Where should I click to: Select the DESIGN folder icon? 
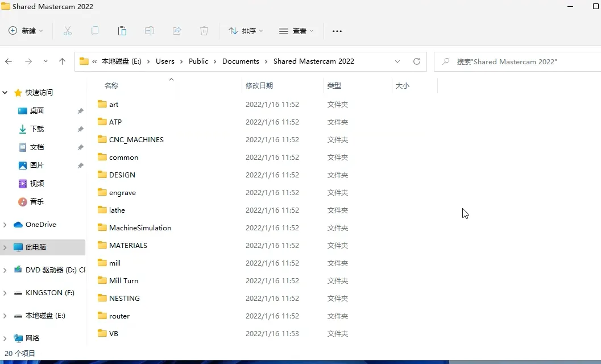pos(102,175)
